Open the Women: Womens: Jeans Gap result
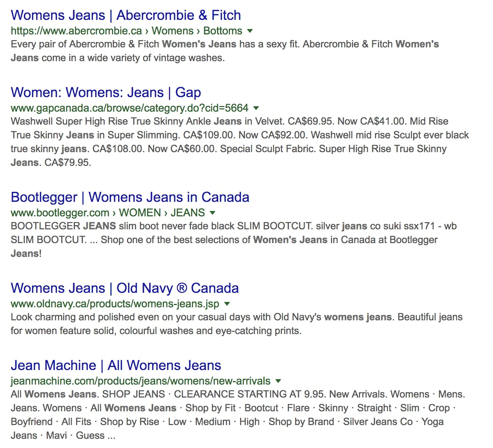 click(105, 93)
